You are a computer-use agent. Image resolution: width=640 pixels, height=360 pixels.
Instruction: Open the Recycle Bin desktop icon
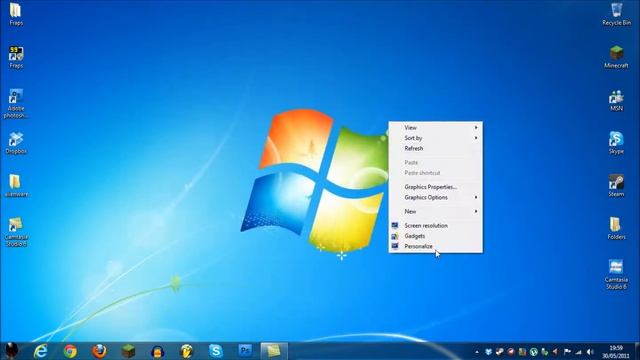pos(616,14)
